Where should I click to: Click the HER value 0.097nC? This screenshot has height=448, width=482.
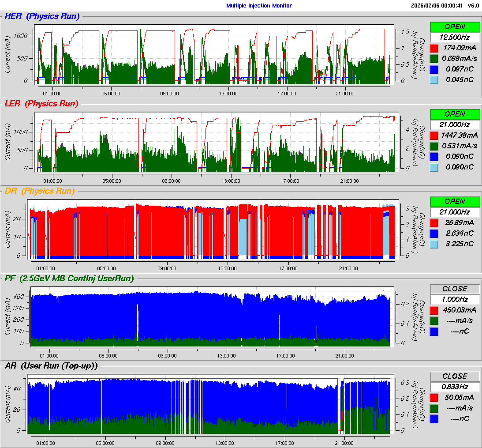pyautogui.click(x=459, y=69)
